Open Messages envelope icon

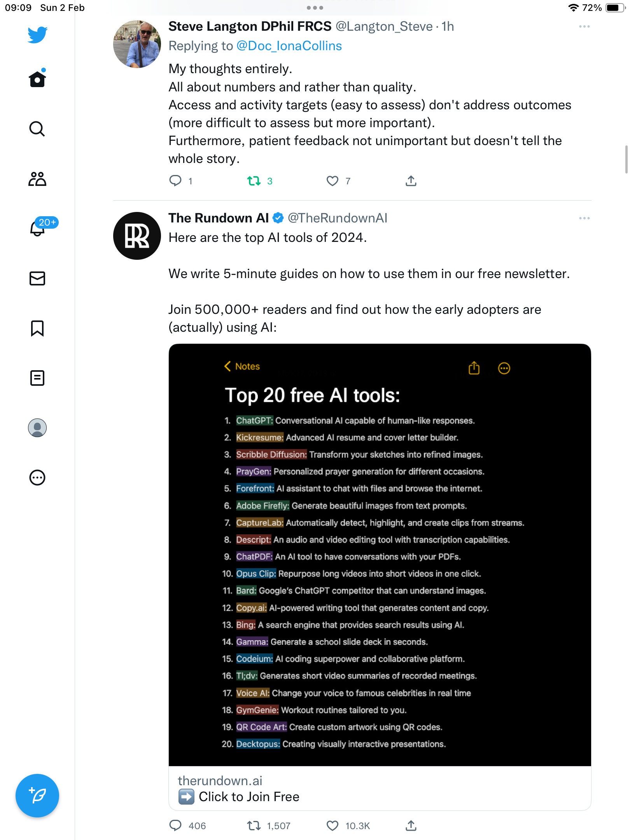37,278
